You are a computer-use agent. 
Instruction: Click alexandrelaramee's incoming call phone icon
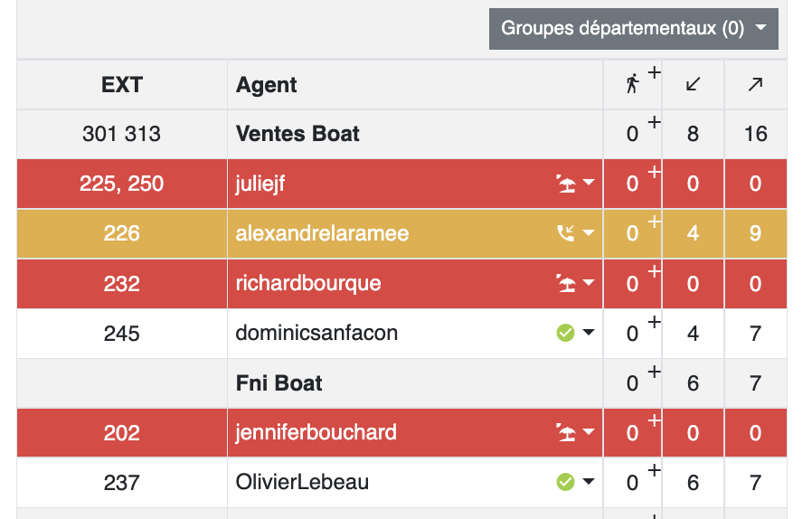pyautogui.click(x=565, y=233)
